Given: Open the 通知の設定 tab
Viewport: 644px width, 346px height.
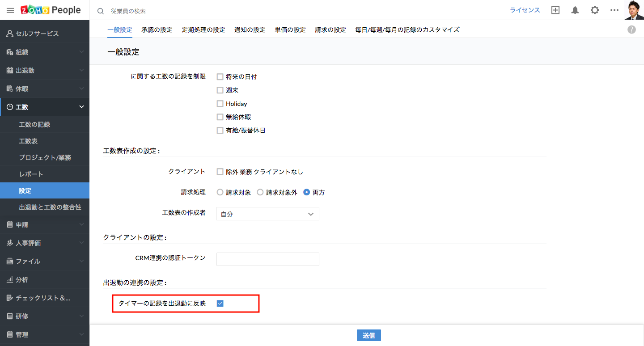Looking at the screenshot, I should [x=250, y=30].
